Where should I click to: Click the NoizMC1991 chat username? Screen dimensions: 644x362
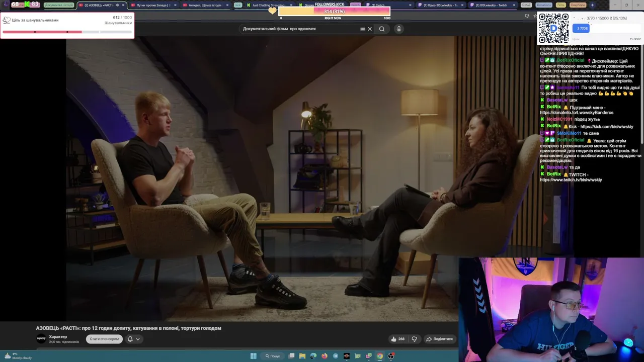tap(559, 120)
